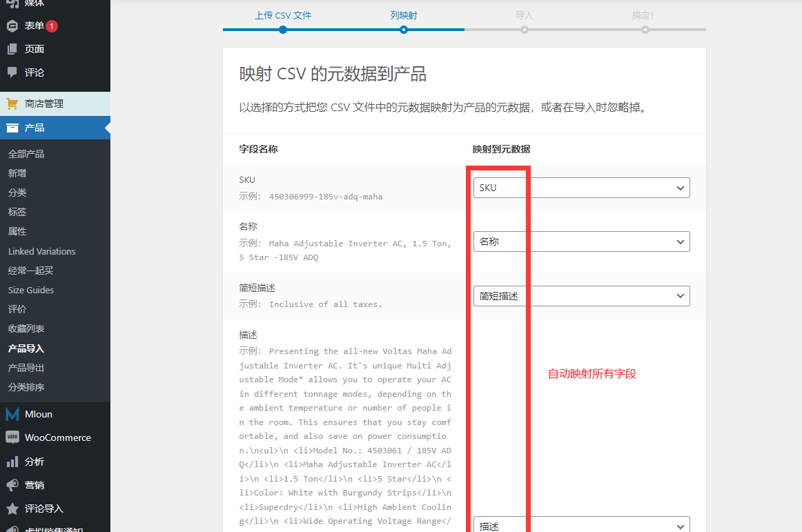Open Size Guides submenu link
Screen dimensions: 802x532
pos(31,290)
